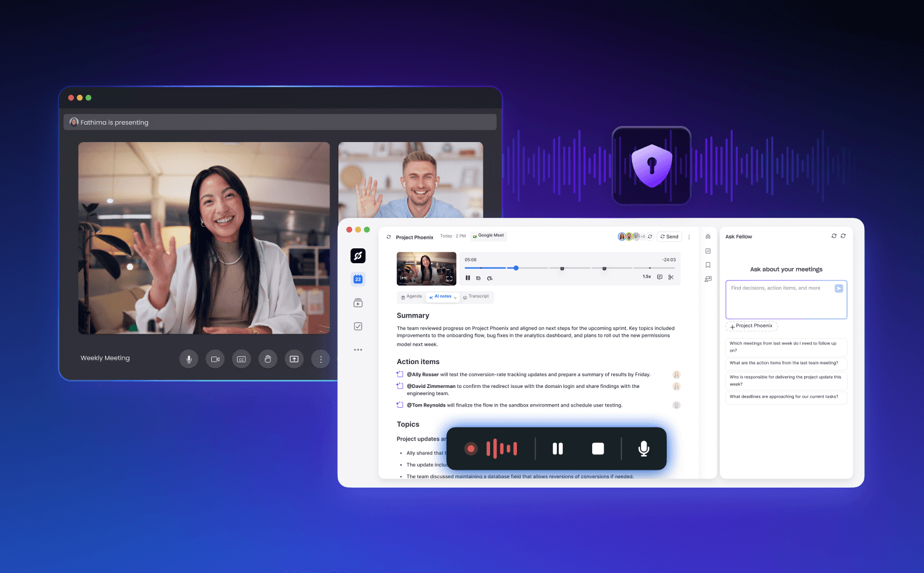Expand the three-dot more menu in sidebar

pos(358,350)
